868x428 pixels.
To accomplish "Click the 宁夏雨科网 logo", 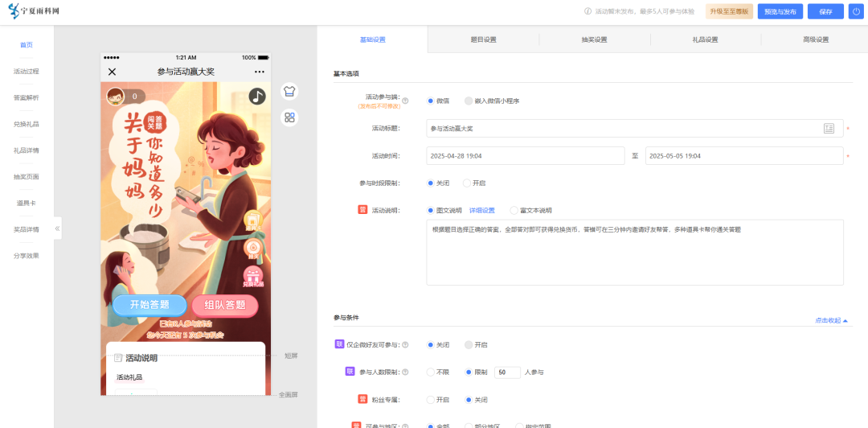I will 33,11.
